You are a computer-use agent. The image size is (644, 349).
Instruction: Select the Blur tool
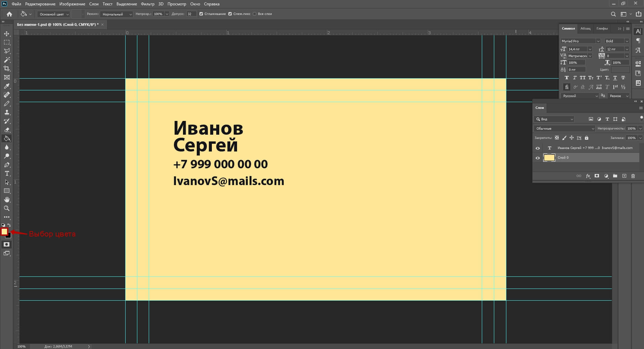pos(7,147)
